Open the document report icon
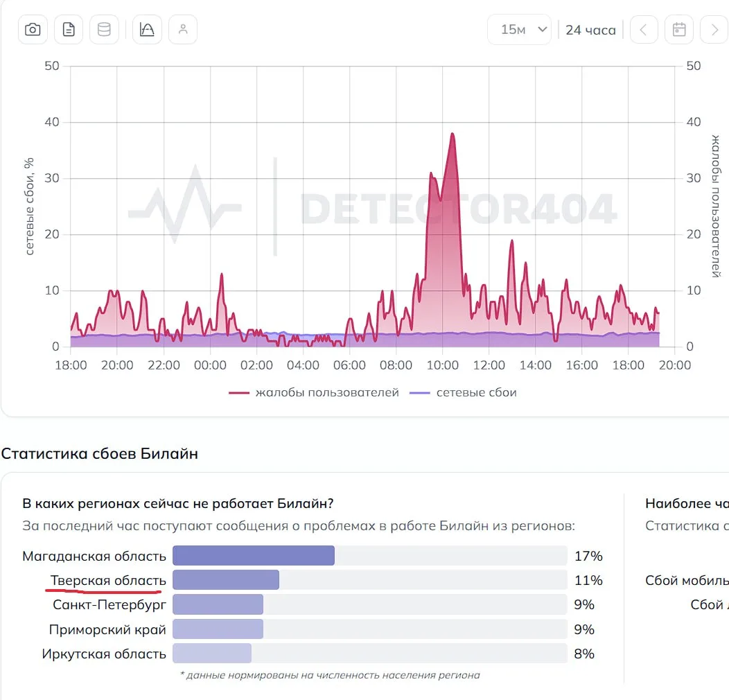Image resolution: width=729 pixels, height=700 pixels. pyautogui.click(x=69, y=30)
